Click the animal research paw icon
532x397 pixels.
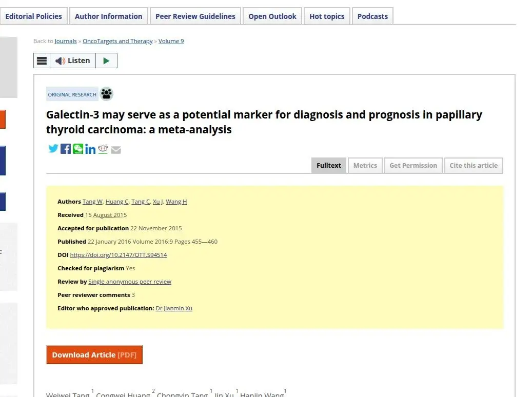coord(107,94)
